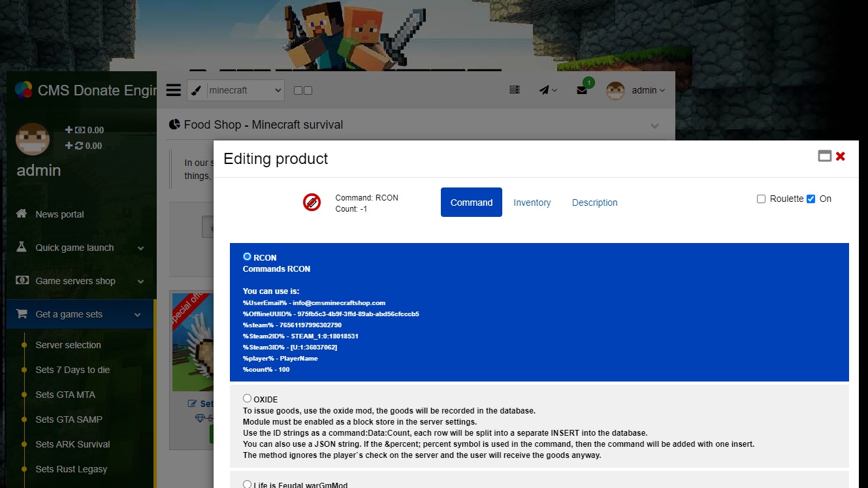The width and height of the screenshot is (868, 488).
Task: Click the red product image icon
Action: [x=312, y=203]
